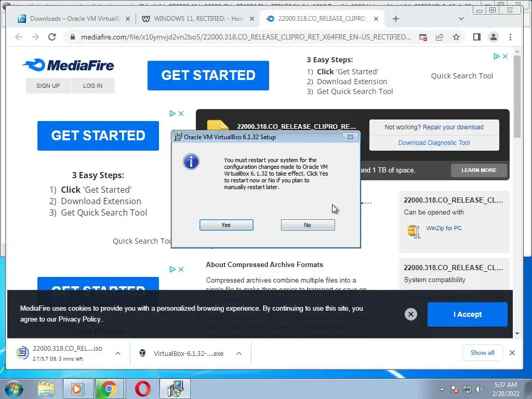Screen dimensions: 532x399
Task: Close the WINDOWS 11, RECTIFIED tab
Action: coord(252,19)
